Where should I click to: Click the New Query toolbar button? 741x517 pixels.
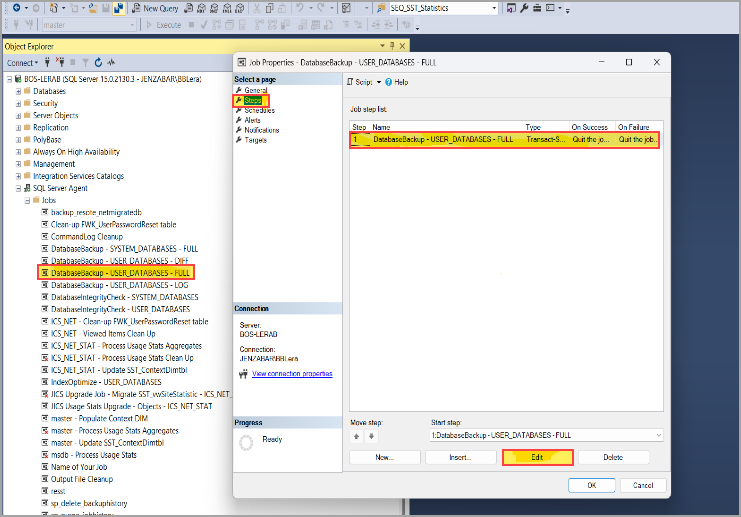tap(155, 8)
